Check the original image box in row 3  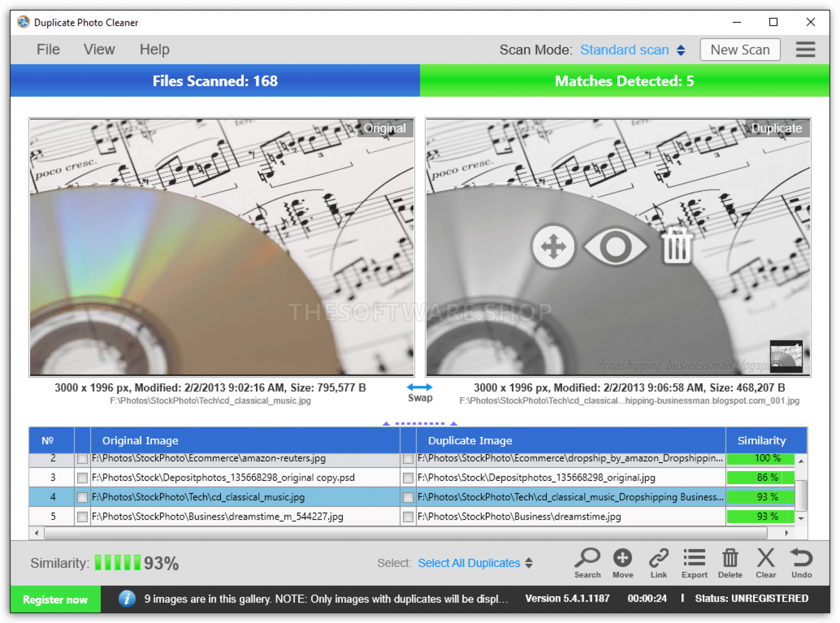click(82, 478)
